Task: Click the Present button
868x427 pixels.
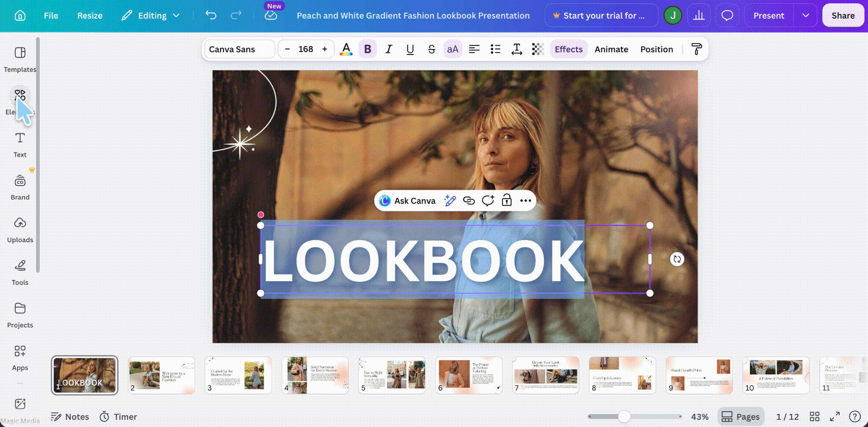Action: pos(769,16)
